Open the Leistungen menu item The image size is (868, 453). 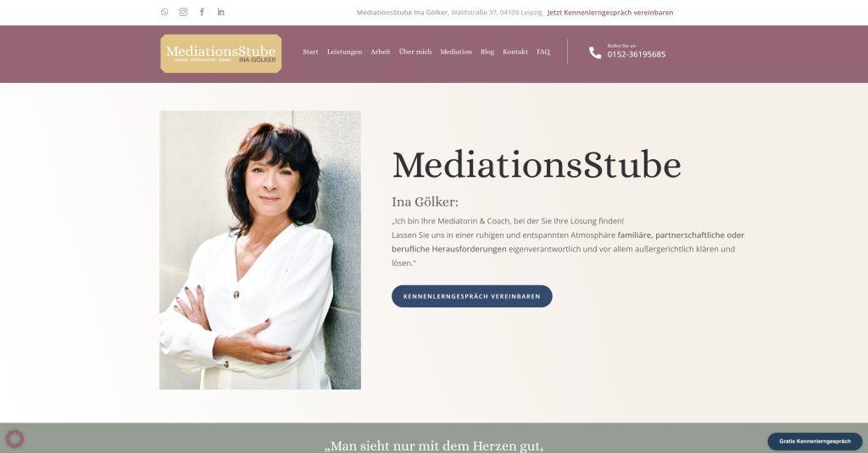[x=344, y=52]
